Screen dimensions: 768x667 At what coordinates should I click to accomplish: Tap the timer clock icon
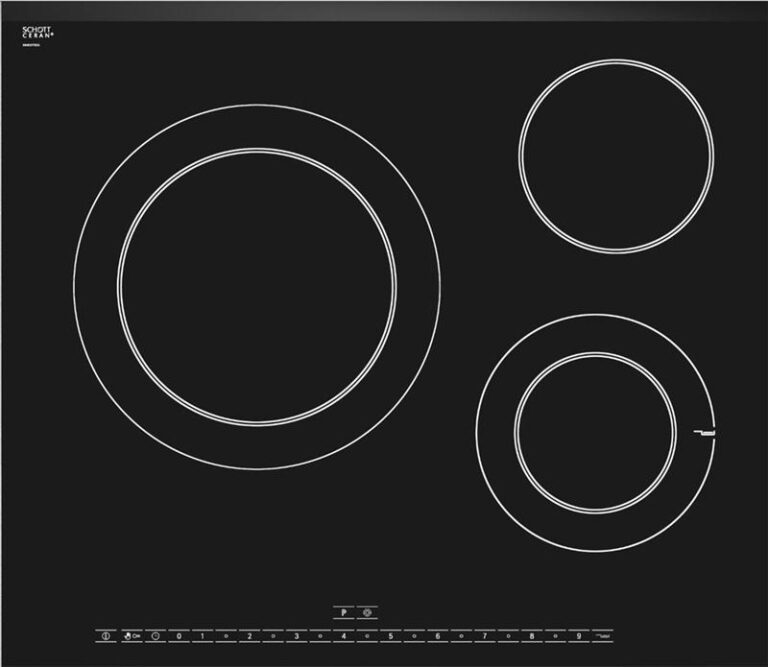coord(156,636)
